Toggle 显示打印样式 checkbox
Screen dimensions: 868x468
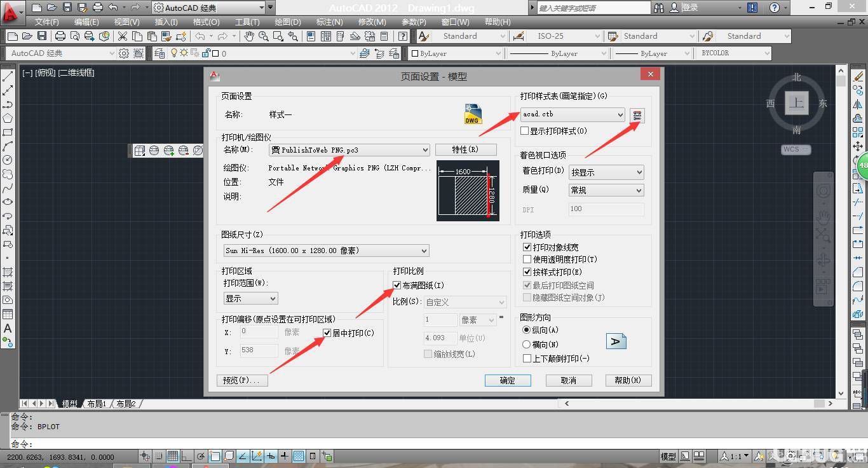525,131
